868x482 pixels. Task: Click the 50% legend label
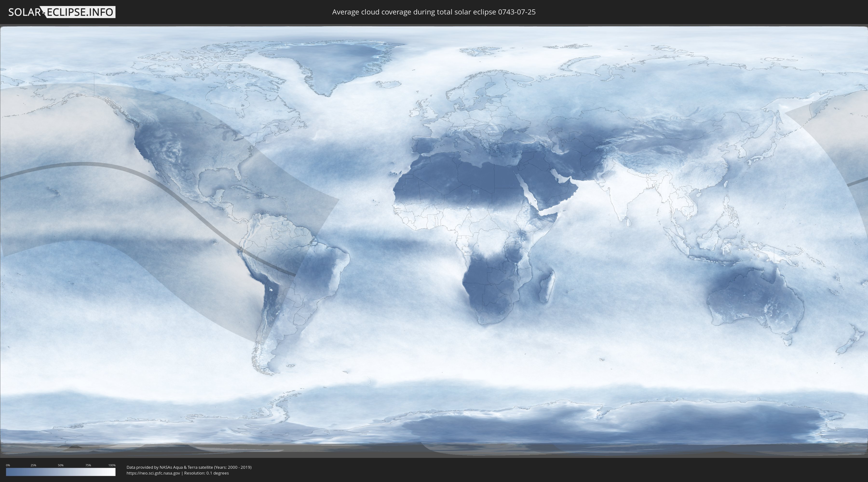[61, 465]
